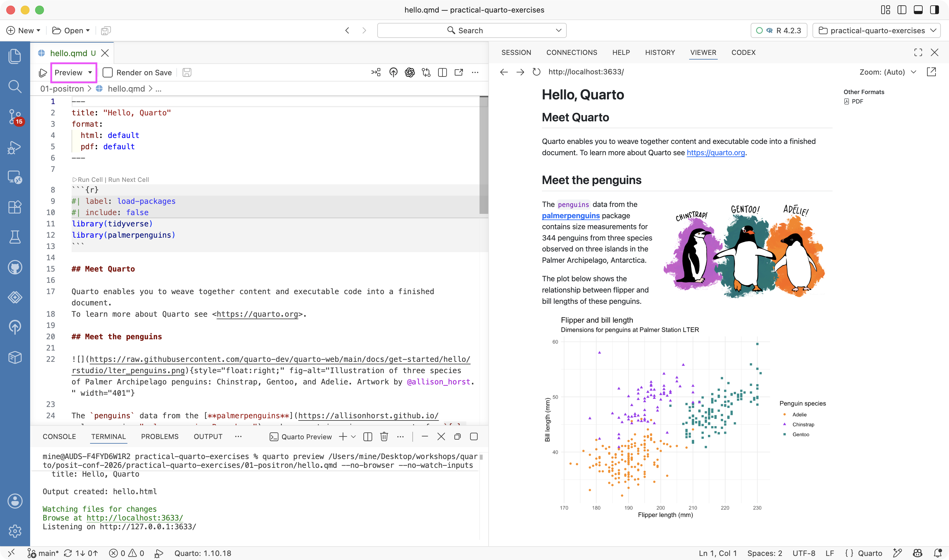Click the main* git branch in status bar
This screenshot has height=560, width=949.
pos(43,553)
